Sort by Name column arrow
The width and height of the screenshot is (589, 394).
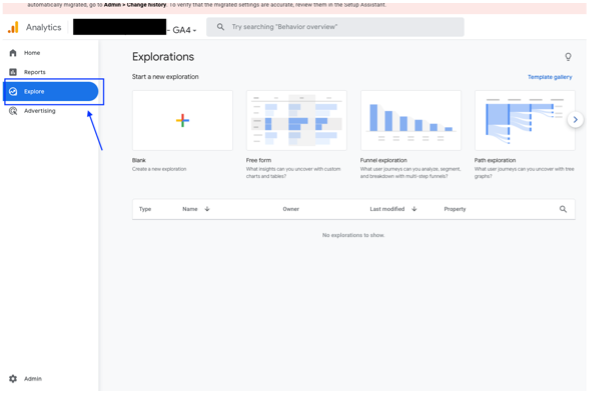click(207, 209)
